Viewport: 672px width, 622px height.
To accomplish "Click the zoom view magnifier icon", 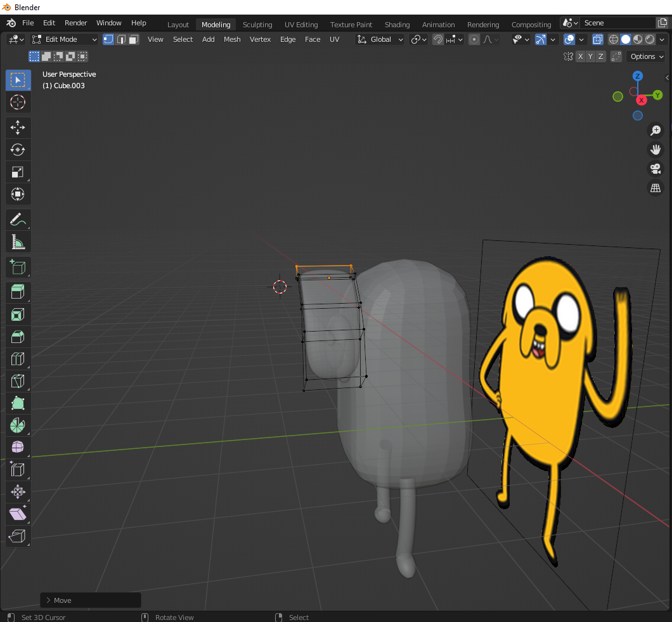I will 656,131.
